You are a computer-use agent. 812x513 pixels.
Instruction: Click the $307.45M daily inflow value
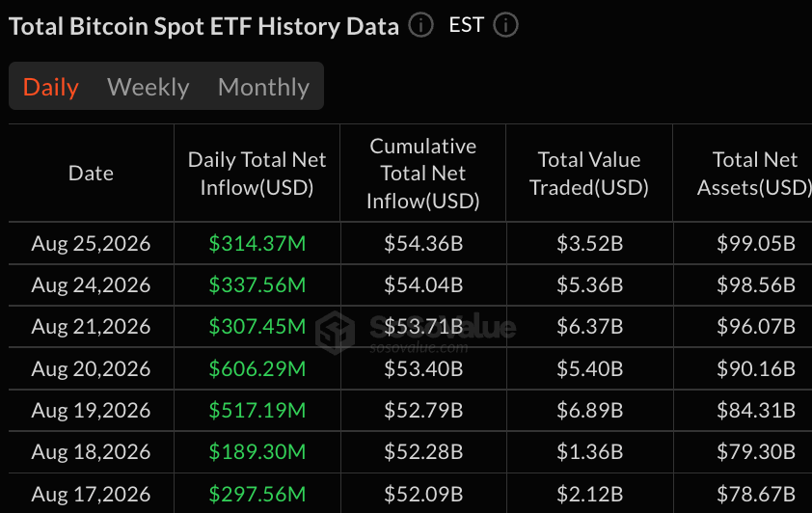click(257, 327)
